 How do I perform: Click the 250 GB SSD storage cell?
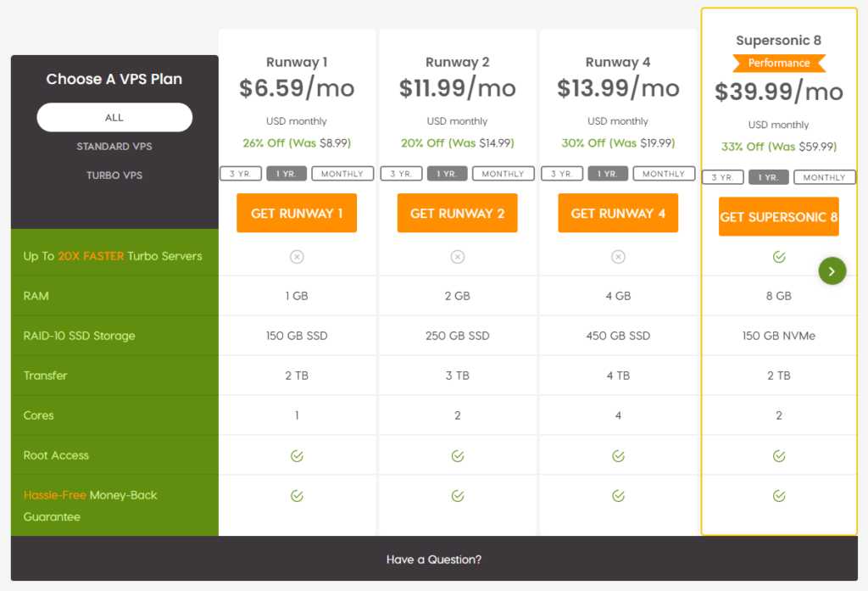click(457, 336)
